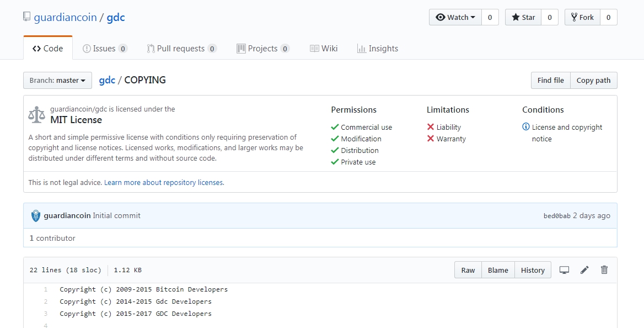Screen dimensions: 644x328
Task: Expand the Branch: master selector
Action: point(57,80)
